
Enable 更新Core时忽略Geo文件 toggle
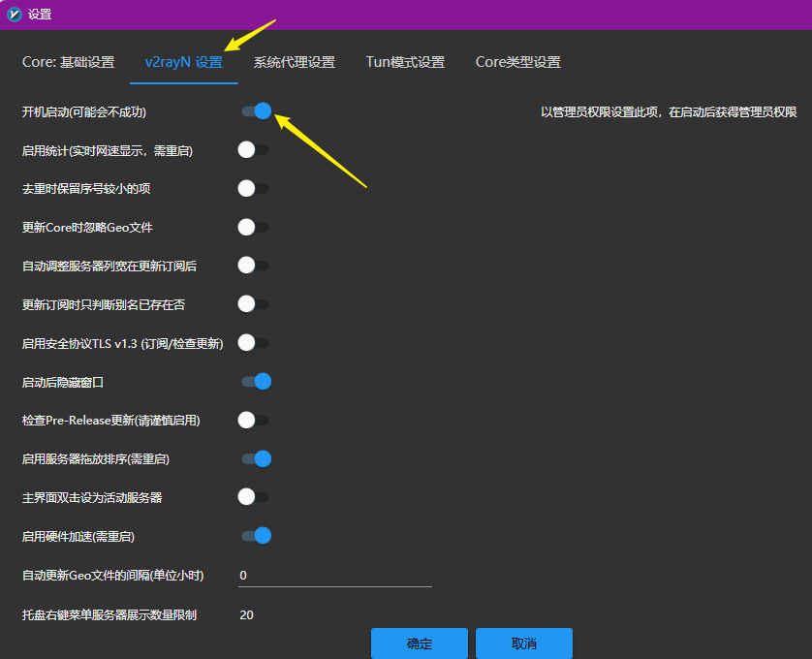(254, 228)
